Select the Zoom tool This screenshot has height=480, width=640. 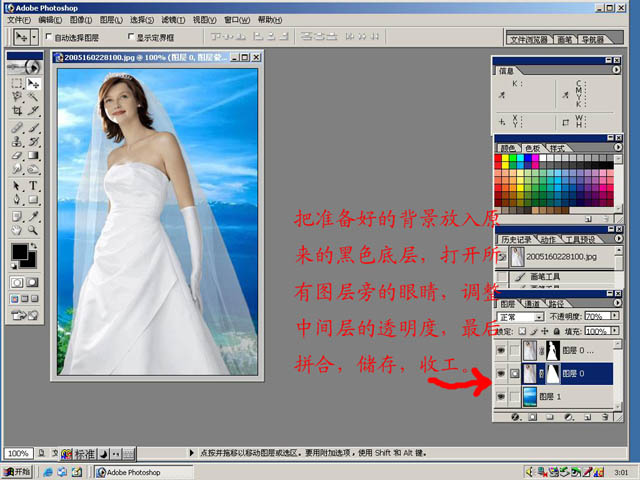(33, 230)
